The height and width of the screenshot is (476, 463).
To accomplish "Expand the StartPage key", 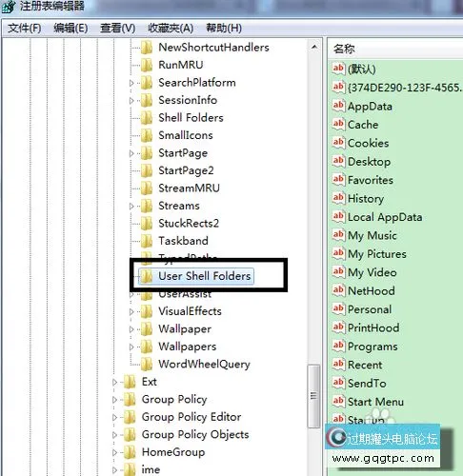I will point(131,153).
